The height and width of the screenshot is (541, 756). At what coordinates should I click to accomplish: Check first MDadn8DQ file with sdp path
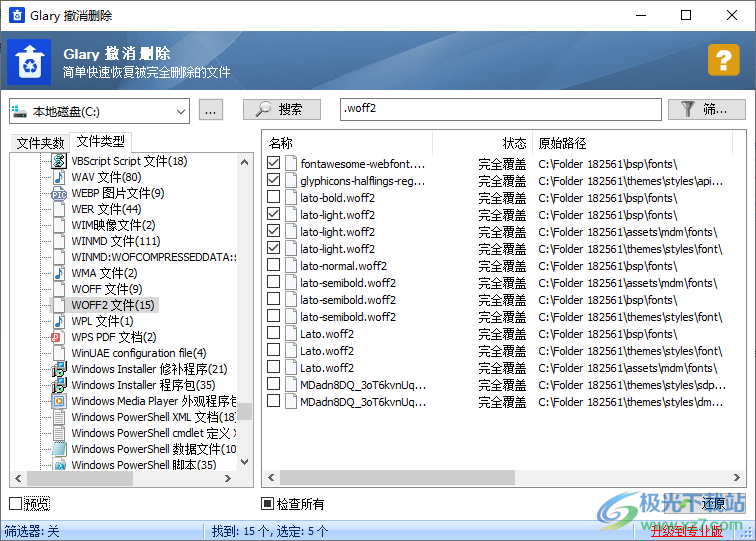[273, 384]
